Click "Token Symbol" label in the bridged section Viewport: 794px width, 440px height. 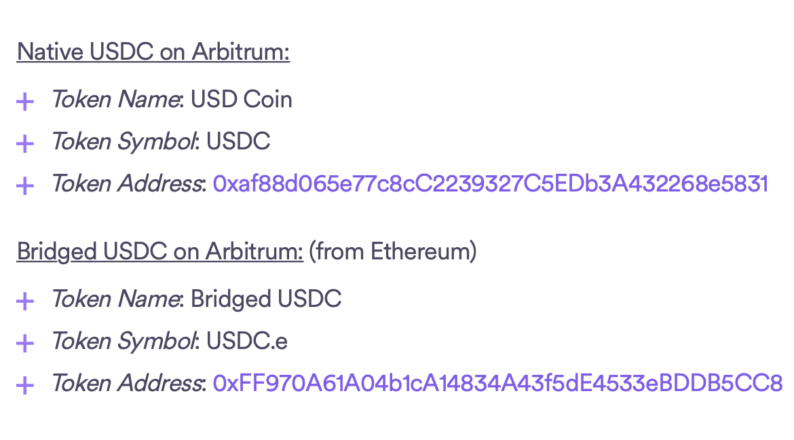pos(112,341)
